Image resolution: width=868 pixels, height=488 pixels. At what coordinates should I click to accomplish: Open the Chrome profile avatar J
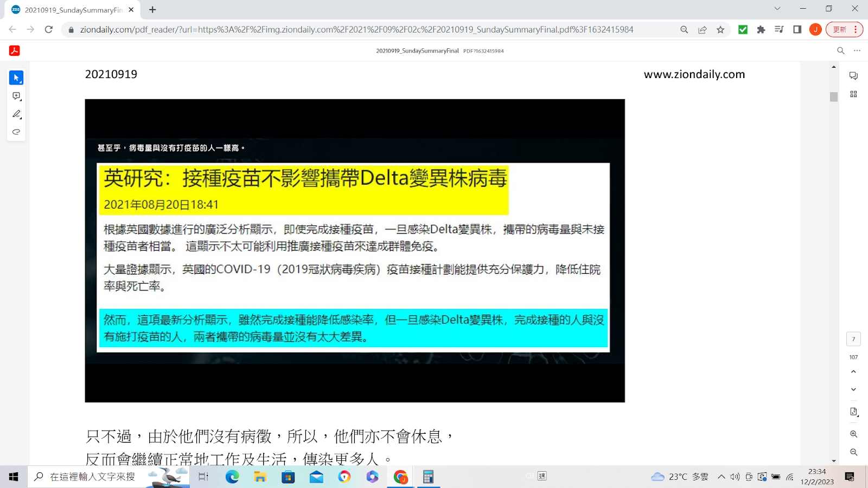(815, 30)
